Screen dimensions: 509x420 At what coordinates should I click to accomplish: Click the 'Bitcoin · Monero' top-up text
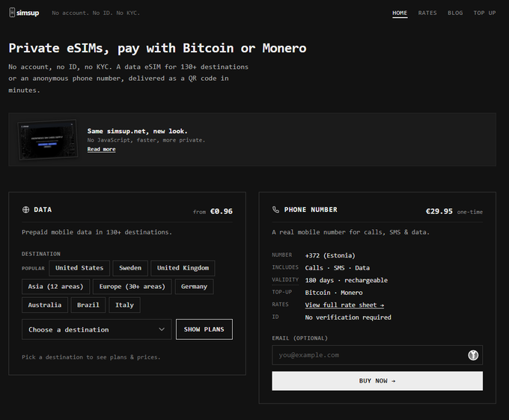tap(334, 293)
